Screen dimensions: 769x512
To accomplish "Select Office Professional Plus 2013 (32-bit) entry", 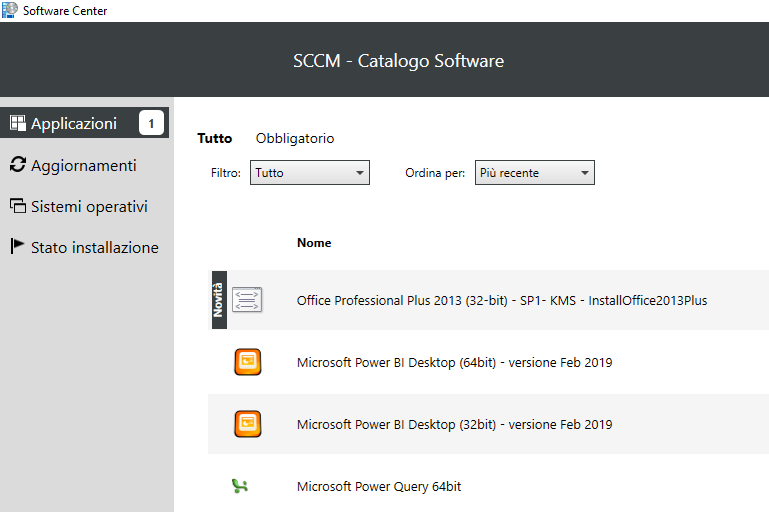I will [x=488, y=300].
